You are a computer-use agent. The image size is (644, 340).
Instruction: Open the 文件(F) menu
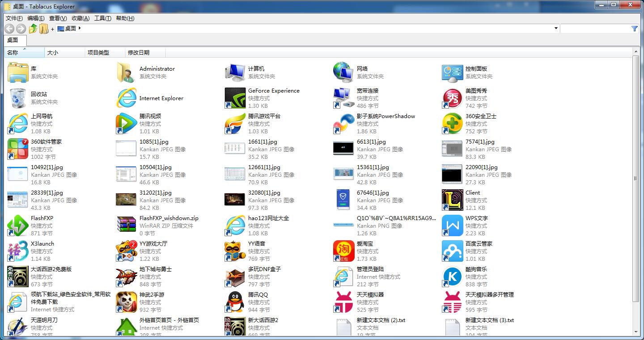14,18
